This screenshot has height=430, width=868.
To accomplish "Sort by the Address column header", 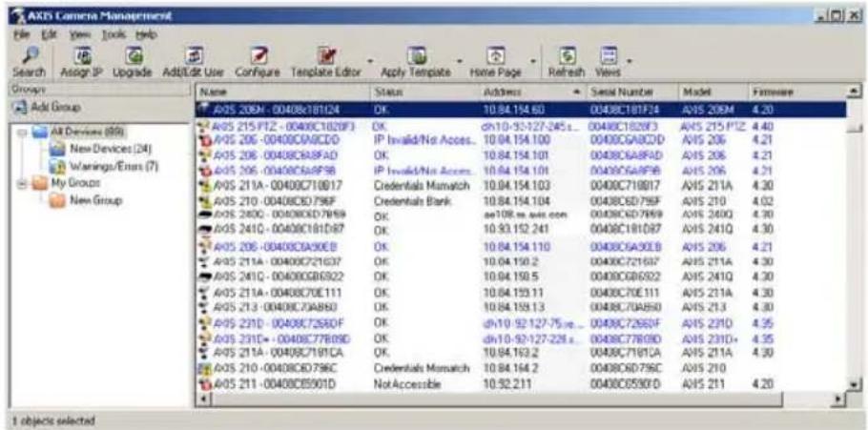I will coord(531,91).
